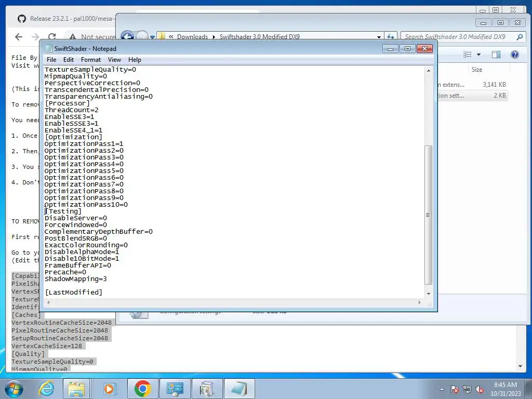
Task: Click the Notepad vertical scrollbar thumb
Action: pyautogui.click(x=429, y=215)
